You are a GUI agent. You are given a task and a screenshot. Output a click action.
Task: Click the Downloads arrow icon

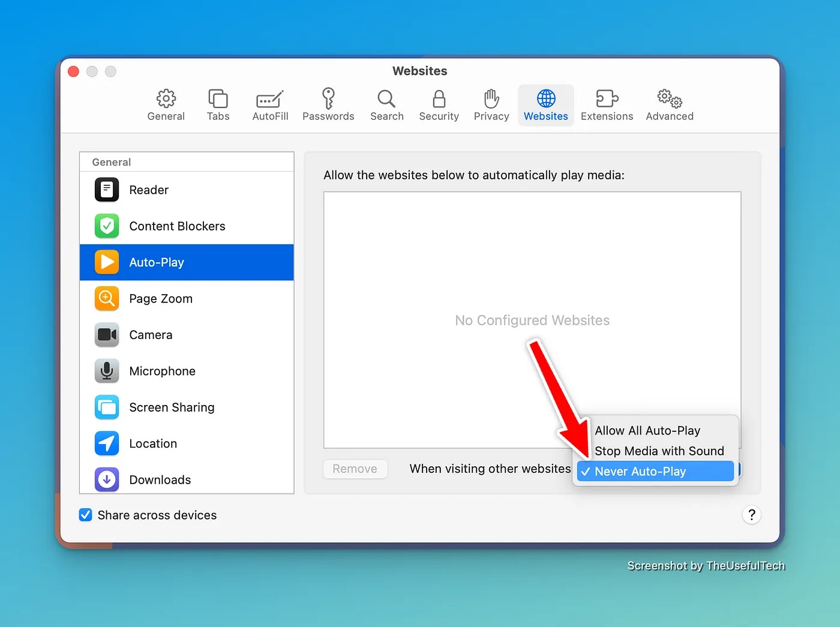[x=107, y=480]
